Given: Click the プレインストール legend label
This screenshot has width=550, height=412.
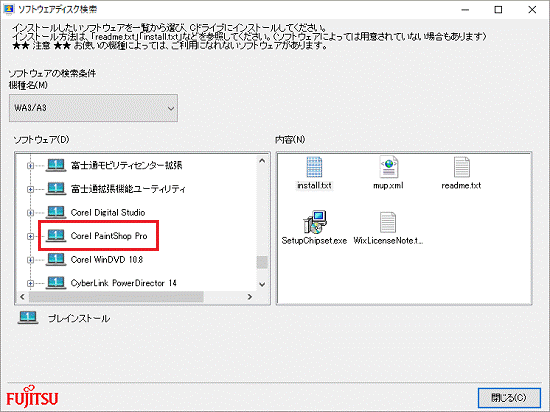Looking at the screenshot, I should tap(79, 318).
